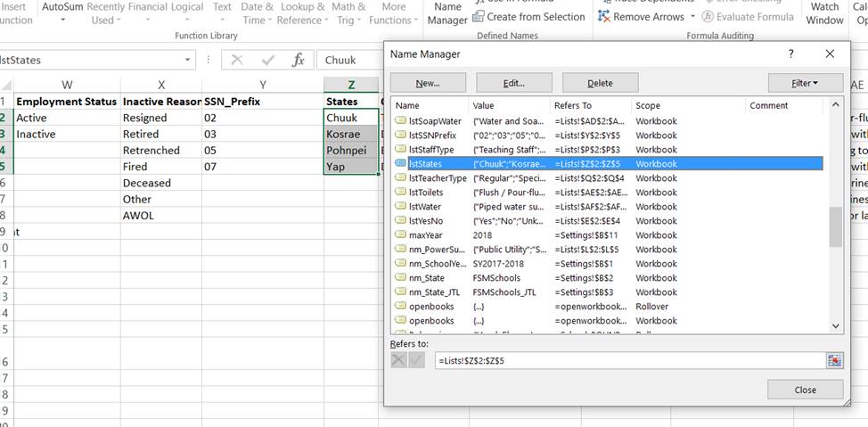Click the formula bar enter checkmark icon
Viewport: 868px width, 427px height.
268,60
